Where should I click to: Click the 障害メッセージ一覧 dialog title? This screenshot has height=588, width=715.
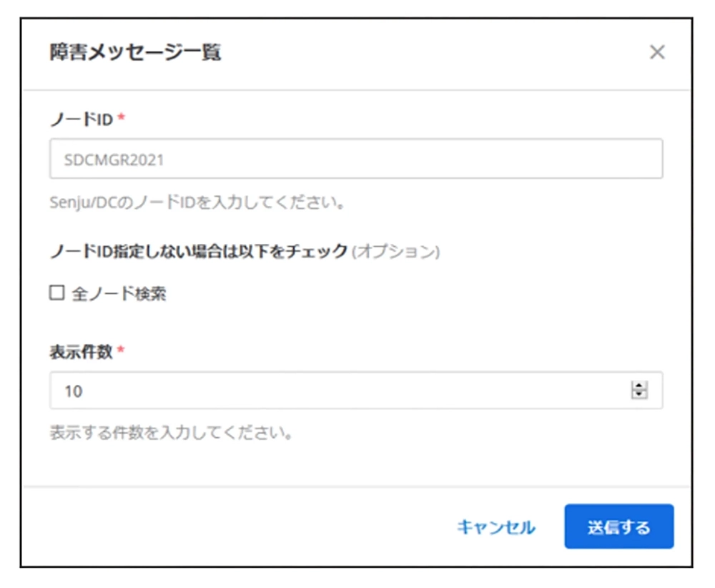coord(135,52)
